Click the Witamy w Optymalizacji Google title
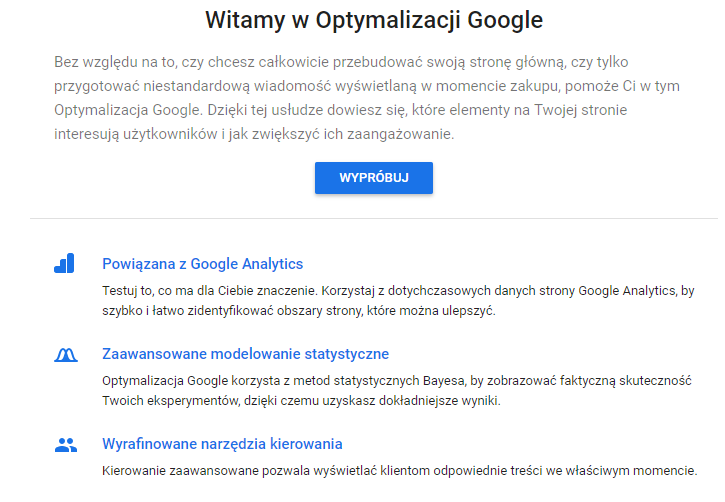The image size is (725, 502). 374,20
